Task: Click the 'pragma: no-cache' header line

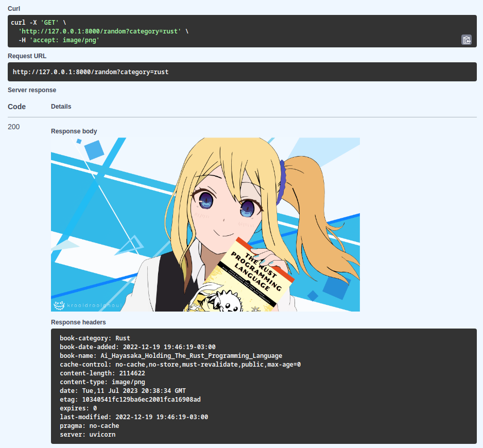Action: coord(89,426)
